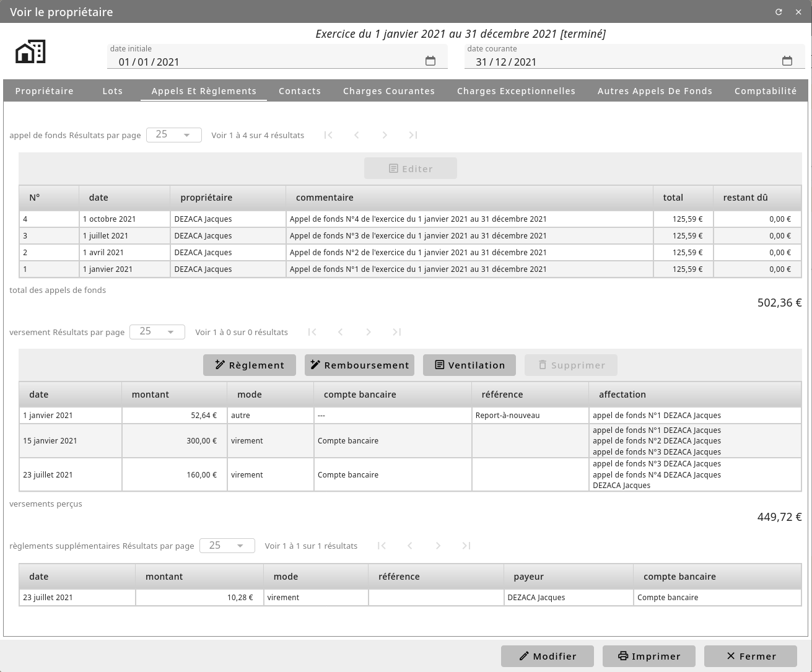Go to first page of règlements supplémentaires
Image resolution: width=812 pixels, height=672 pixels.
tap(382, 546)
